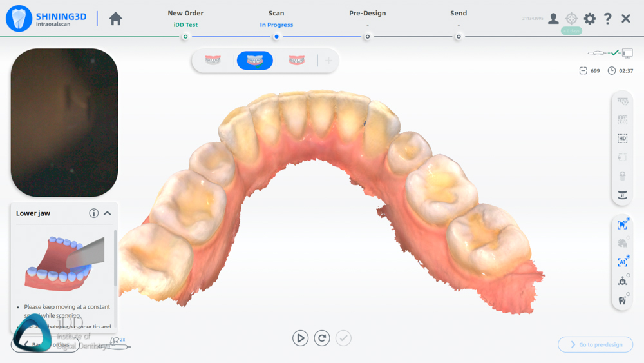The height and width of the screenshot is (363, 644).
Task: Toggle the AI scan option
Action: [622, 262]
